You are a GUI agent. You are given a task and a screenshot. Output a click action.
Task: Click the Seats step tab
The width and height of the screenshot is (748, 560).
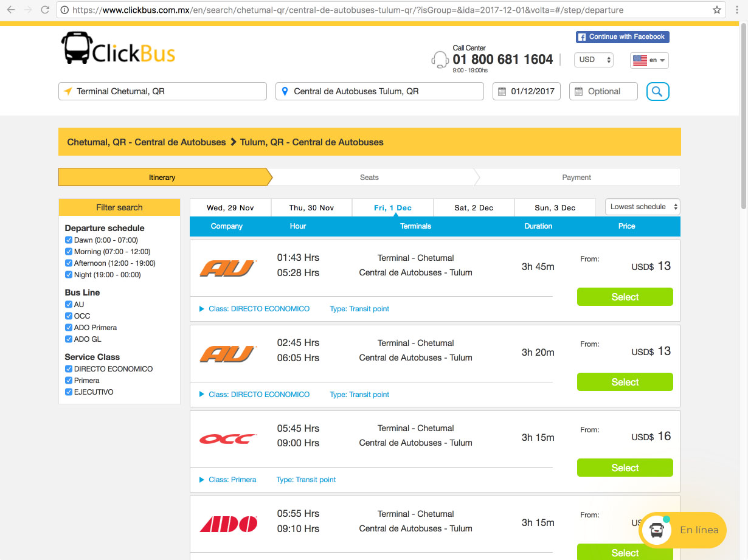pos(369,178)
